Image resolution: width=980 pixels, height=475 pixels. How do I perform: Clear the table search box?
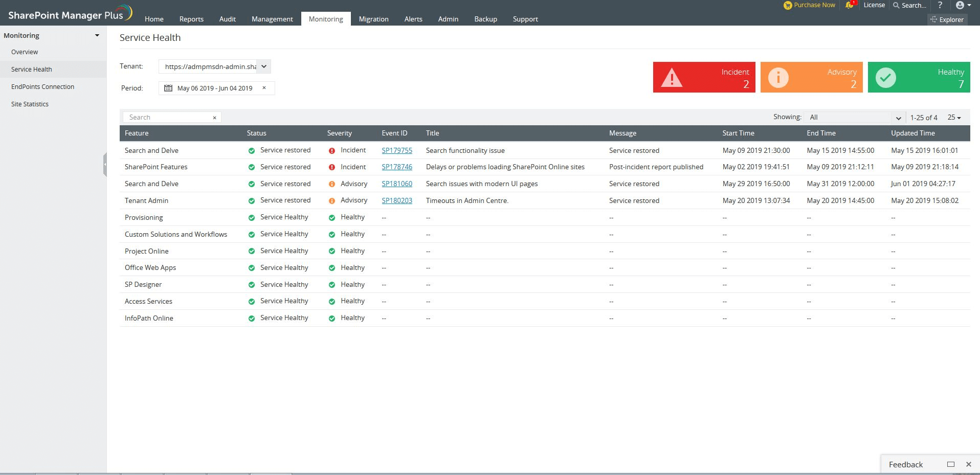[214, 118]
